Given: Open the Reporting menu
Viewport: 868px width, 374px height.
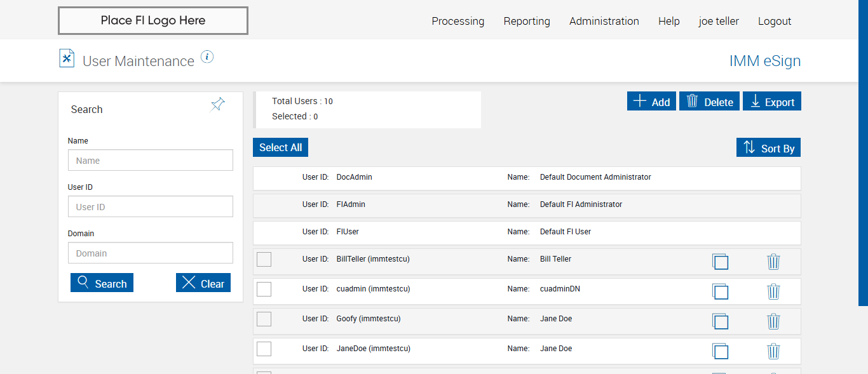Looking at the screenshot, I should (x=527, y=21).
